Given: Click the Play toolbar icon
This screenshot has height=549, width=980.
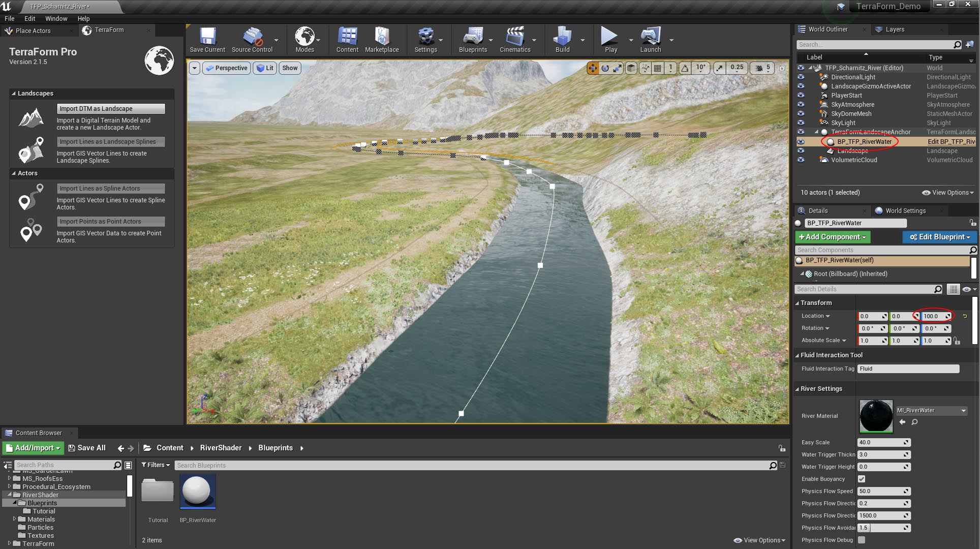Looking at the screenshot, I should (609, 37).
